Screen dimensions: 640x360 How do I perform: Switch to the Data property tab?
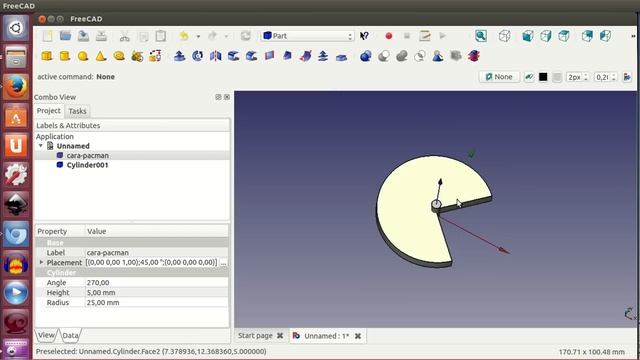click(x=70, y=336)
